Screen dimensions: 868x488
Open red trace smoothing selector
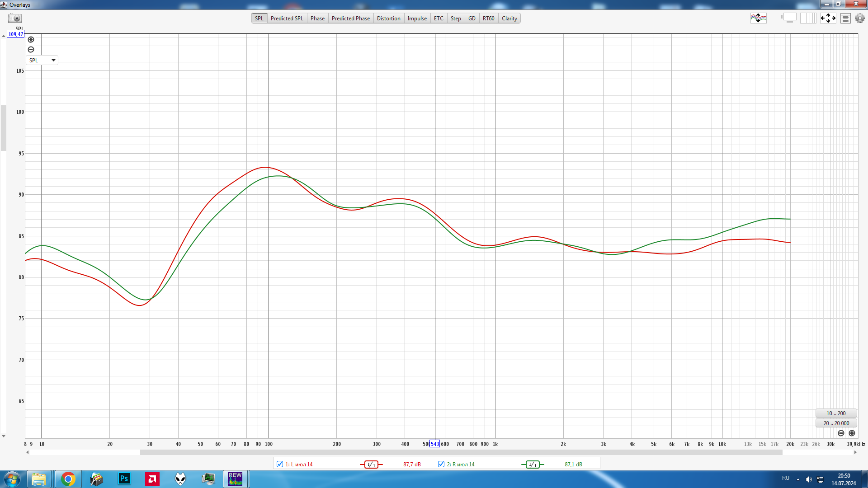pos(371,465)
